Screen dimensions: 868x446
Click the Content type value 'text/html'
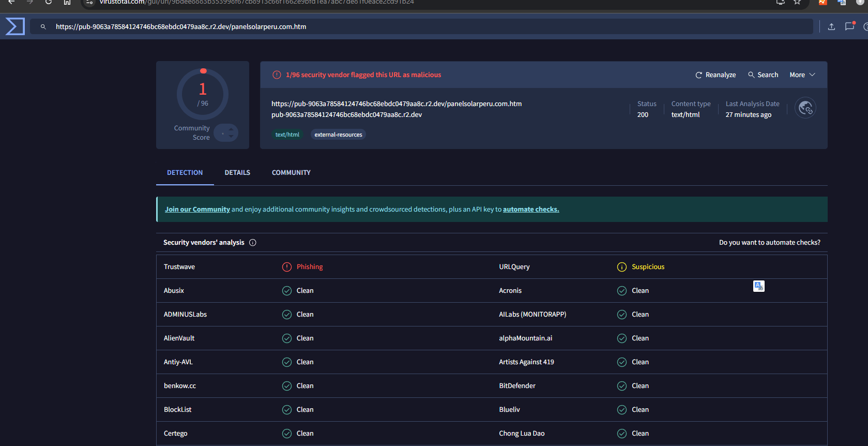tap(686, 115)
